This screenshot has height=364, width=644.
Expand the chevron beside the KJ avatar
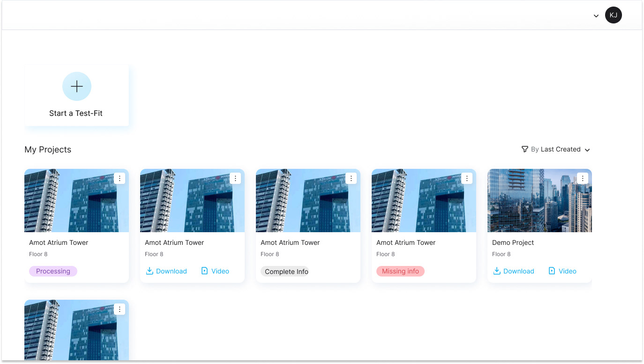point(596,16)
